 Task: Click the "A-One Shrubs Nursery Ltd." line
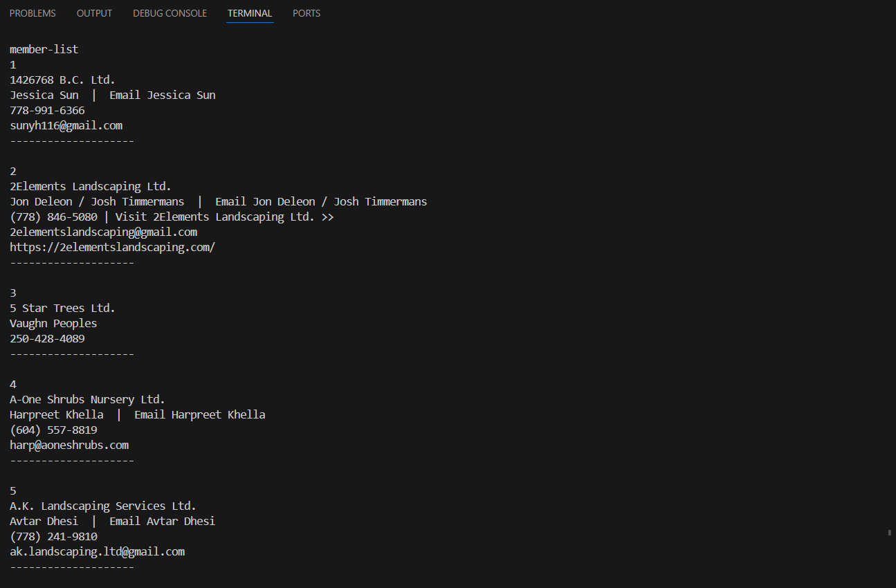point(87,399)
